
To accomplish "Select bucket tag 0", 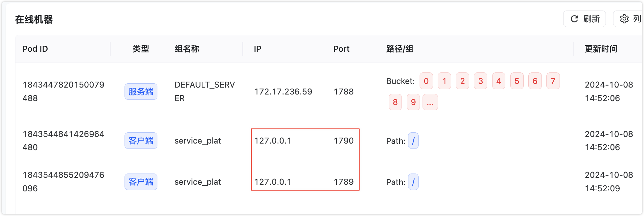I will click(426, 81).
